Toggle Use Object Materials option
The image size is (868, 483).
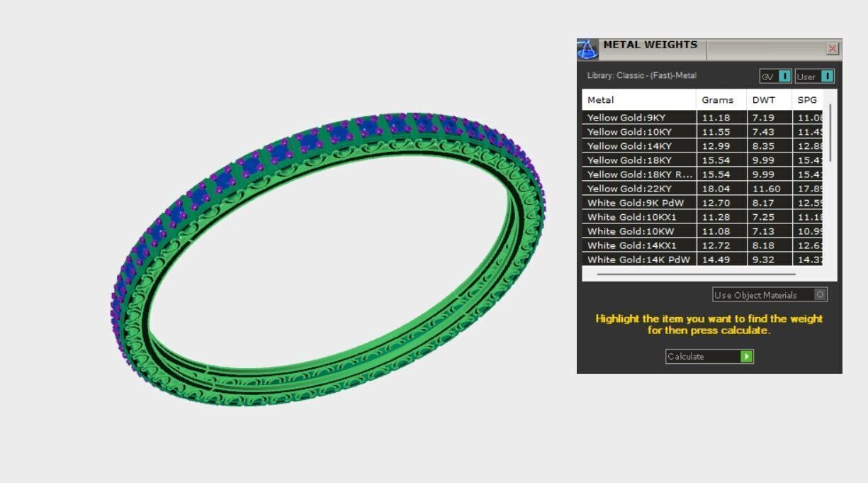[x=770, y=294]
